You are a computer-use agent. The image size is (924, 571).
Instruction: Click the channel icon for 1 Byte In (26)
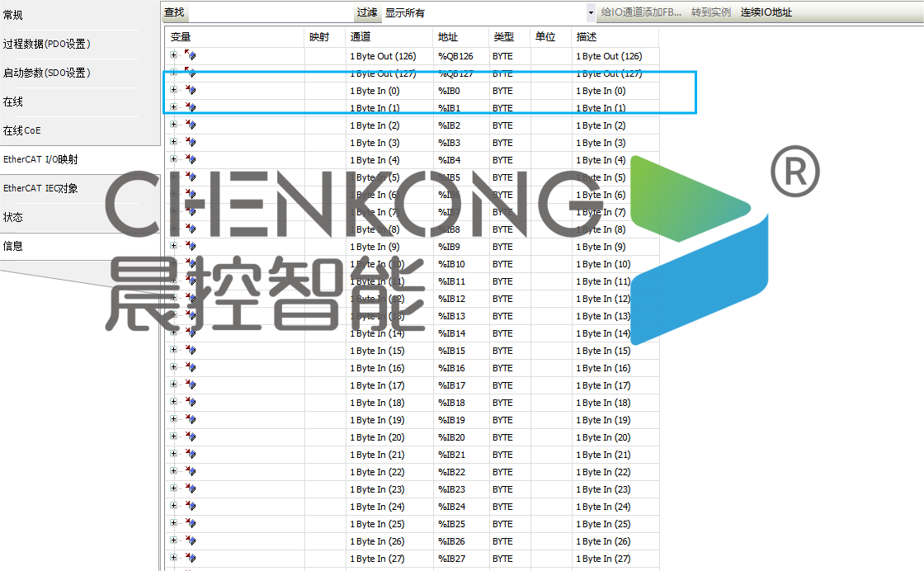(x=191, y=541)
